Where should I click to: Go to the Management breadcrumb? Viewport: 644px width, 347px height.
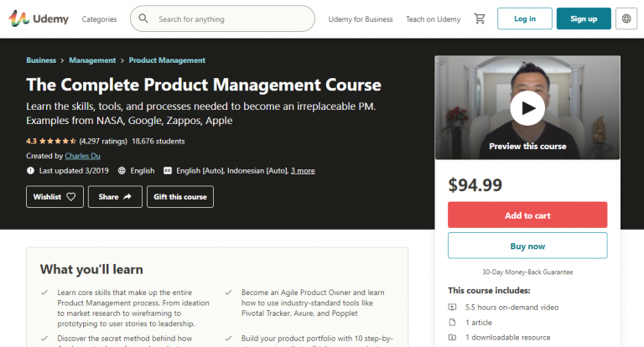click(x=92, y=60)
